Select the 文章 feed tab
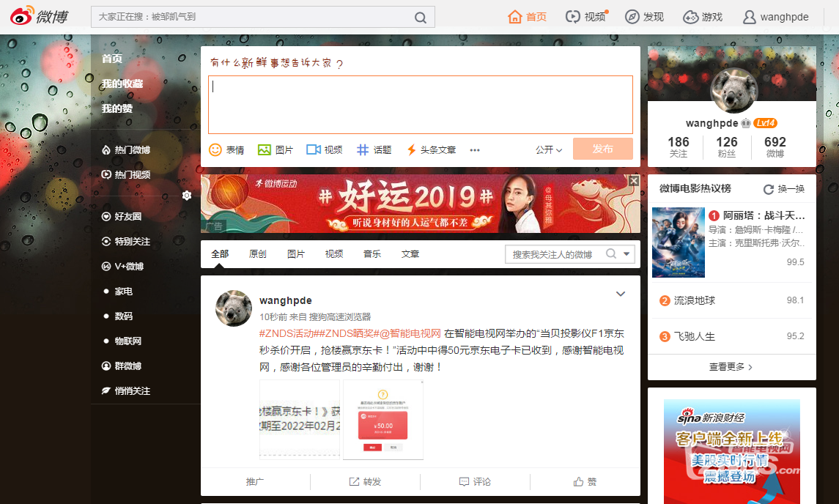 click(x=410, y=254)
